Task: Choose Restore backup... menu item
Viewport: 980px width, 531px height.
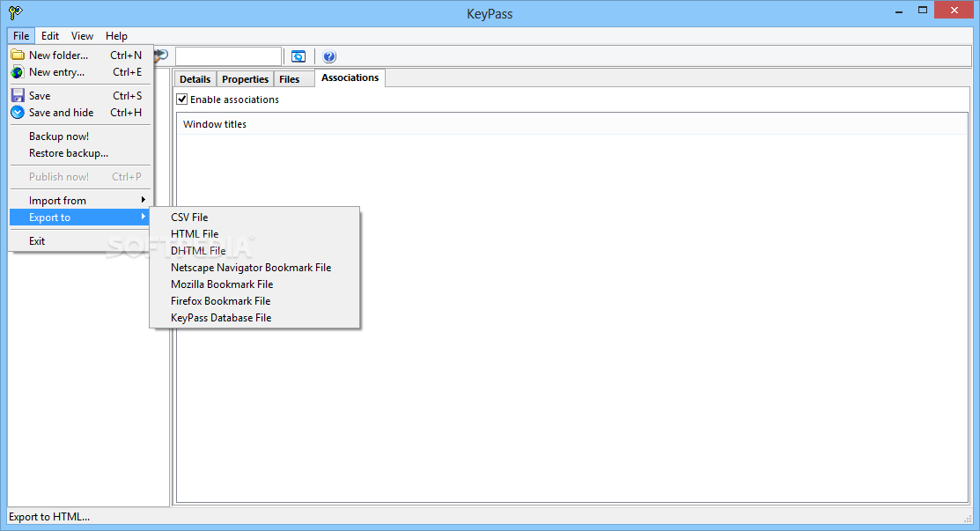Action: pyautogui.click(x=81, y=153)
